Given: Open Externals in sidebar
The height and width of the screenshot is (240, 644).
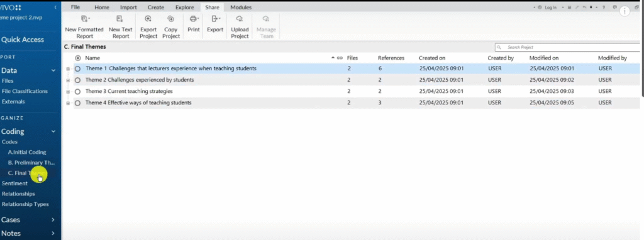Looking at the screenshot, I should [13, 101].
